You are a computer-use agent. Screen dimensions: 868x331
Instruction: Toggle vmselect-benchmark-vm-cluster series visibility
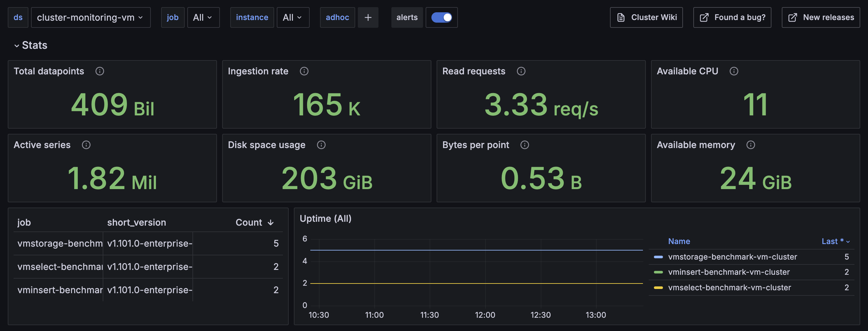pos(729,287)
